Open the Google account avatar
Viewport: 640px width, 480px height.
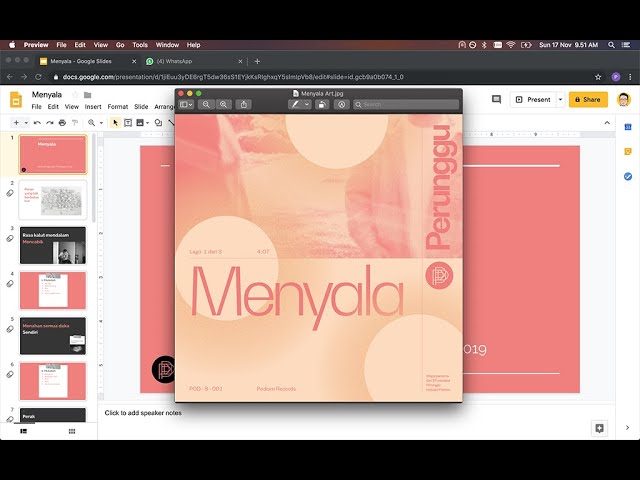tap(624, 99)
